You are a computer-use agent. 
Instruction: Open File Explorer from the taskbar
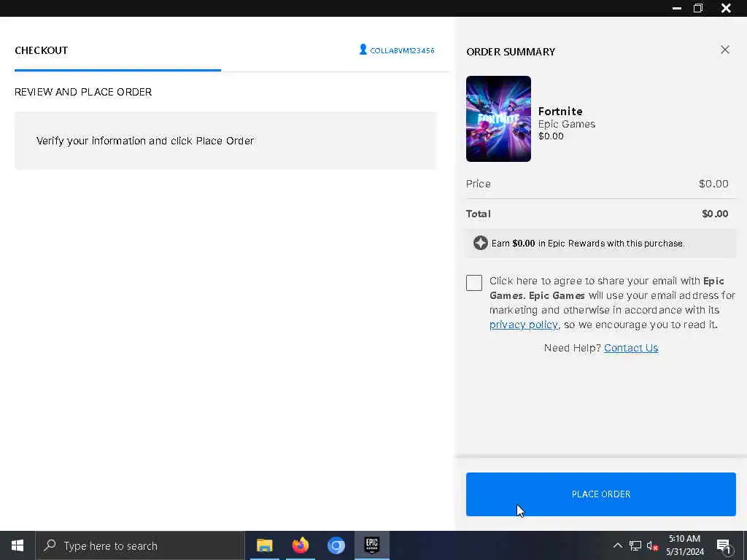point(264,545)
